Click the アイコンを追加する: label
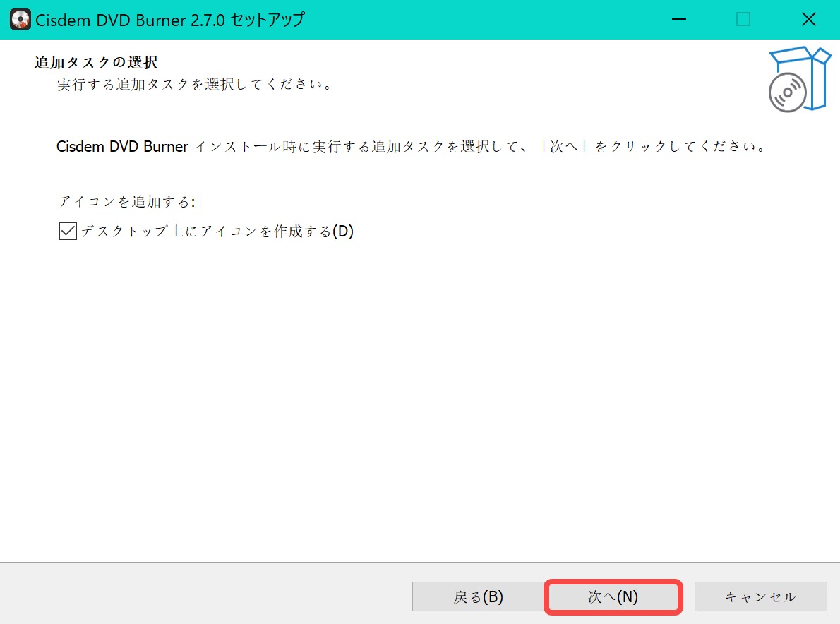The image size is (840, 624). point(127,201)
